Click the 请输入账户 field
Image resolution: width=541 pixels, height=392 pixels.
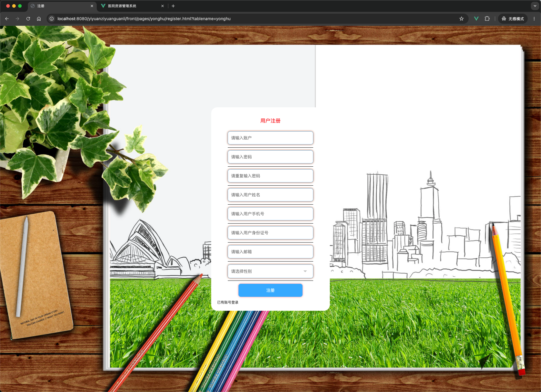(270, 138)
